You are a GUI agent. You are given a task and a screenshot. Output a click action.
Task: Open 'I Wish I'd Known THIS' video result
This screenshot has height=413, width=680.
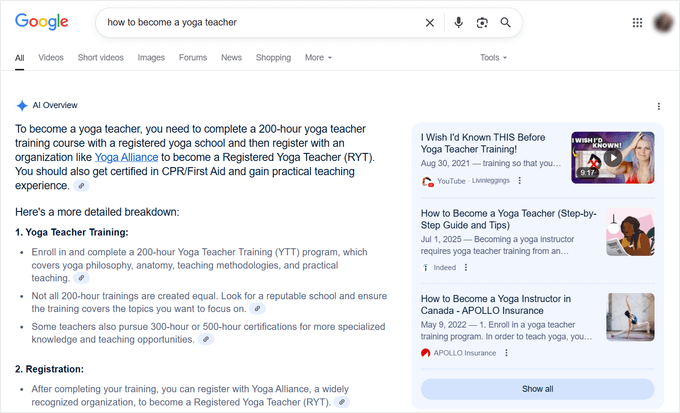(x=483, y=143)
